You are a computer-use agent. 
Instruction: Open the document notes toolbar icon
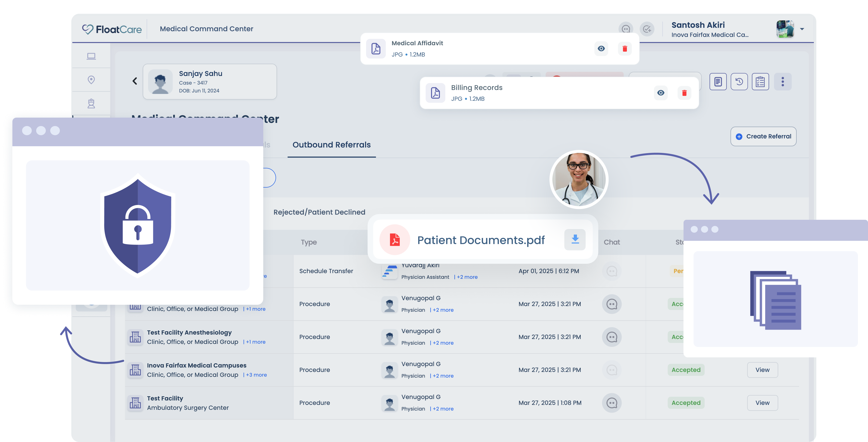(718, 81)
